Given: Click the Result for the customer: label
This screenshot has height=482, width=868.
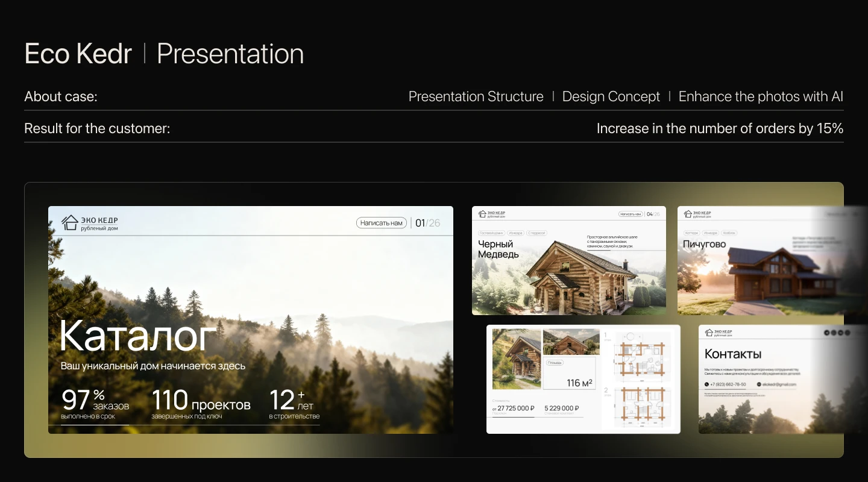Looking at the screenshot, I should [x=97, y=128].
